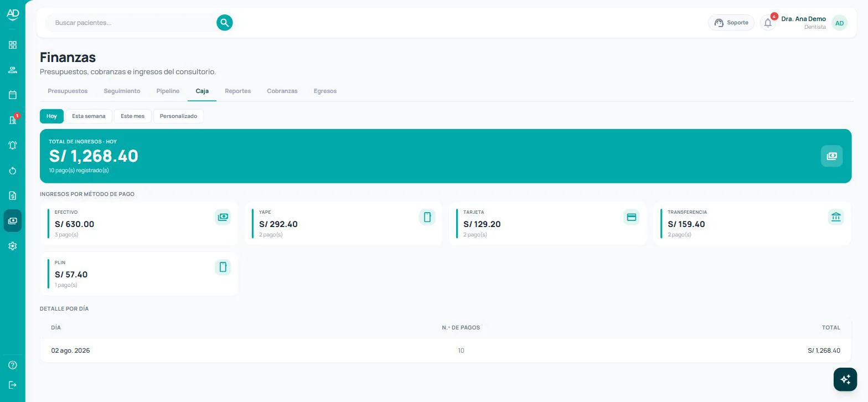Click the cash icon on Efectivo card

pyautogui.click(x=223, y=217)
